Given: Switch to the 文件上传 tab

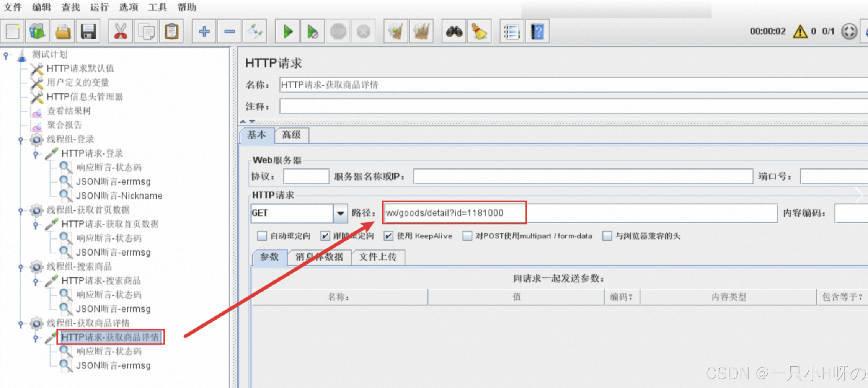Looking at the screenshot, I should coord(378,257).
